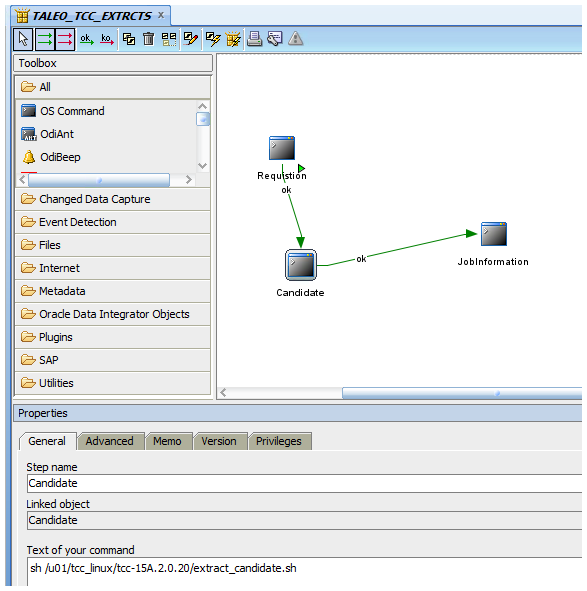
Task: Expand the Internet toolbox folder
Action: tap(112, 268)
